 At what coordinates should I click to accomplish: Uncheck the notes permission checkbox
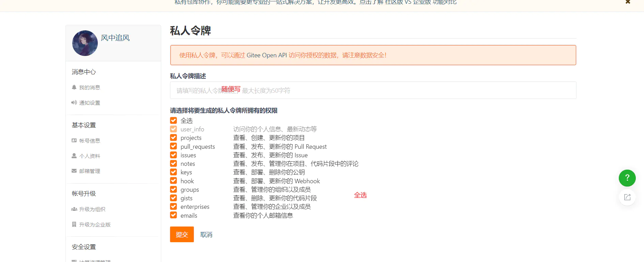click(x=173, y=163)
